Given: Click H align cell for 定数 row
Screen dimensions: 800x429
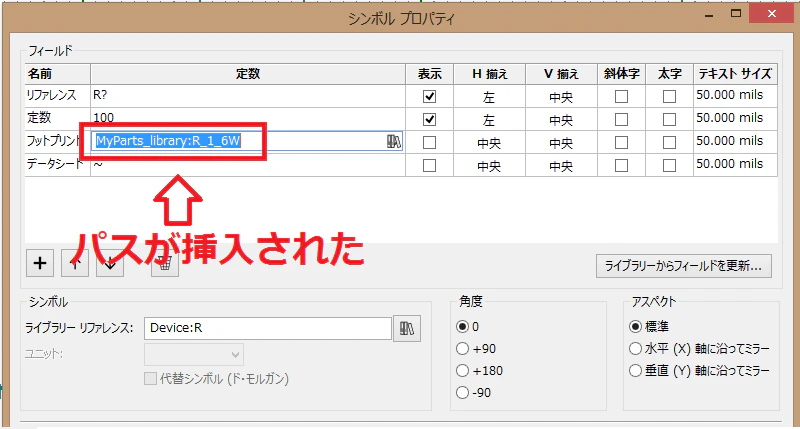Looking at the screenshot, I should pos(489,119).
